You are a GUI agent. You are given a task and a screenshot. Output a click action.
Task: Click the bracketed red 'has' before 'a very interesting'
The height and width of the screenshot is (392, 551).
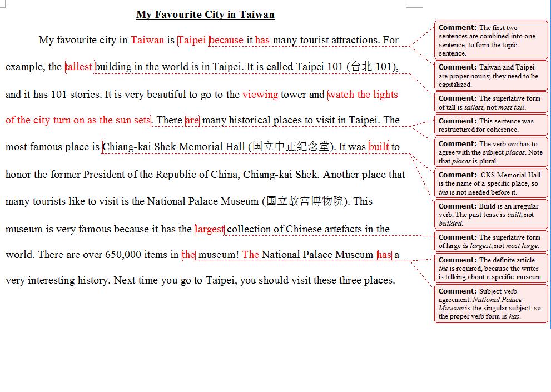(384, 255)
